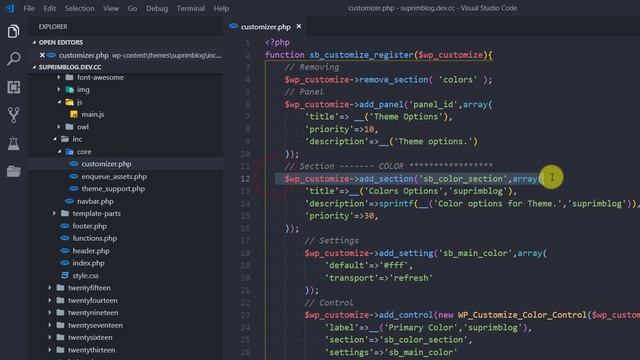Open theme_support.php file

[x=113, y=189]
